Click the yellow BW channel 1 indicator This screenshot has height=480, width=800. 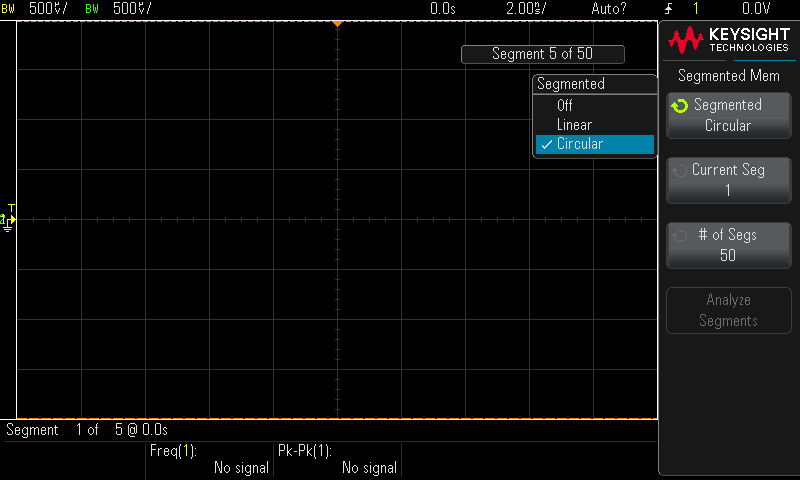[9, 8]
